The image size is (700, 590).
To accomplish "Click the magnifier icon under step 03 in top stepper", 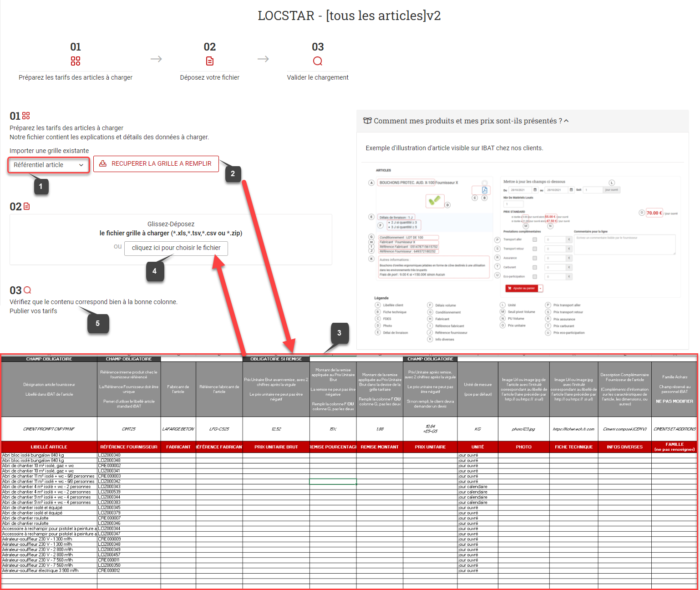I will (318, 61).
